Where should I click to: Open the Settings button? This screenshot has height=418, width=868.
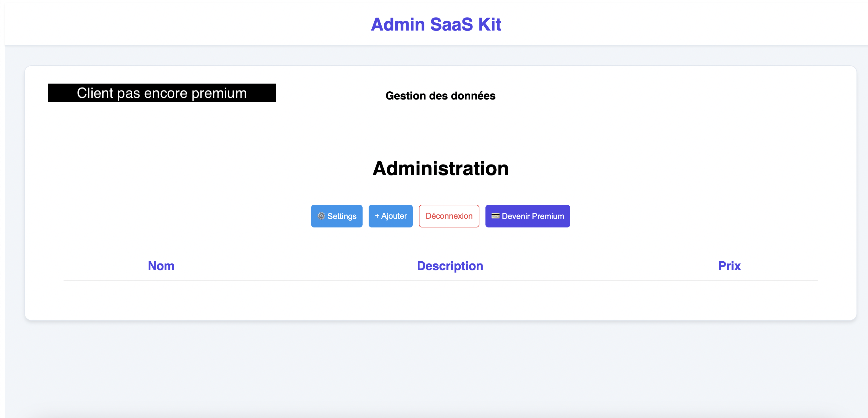tap(336, 216)
